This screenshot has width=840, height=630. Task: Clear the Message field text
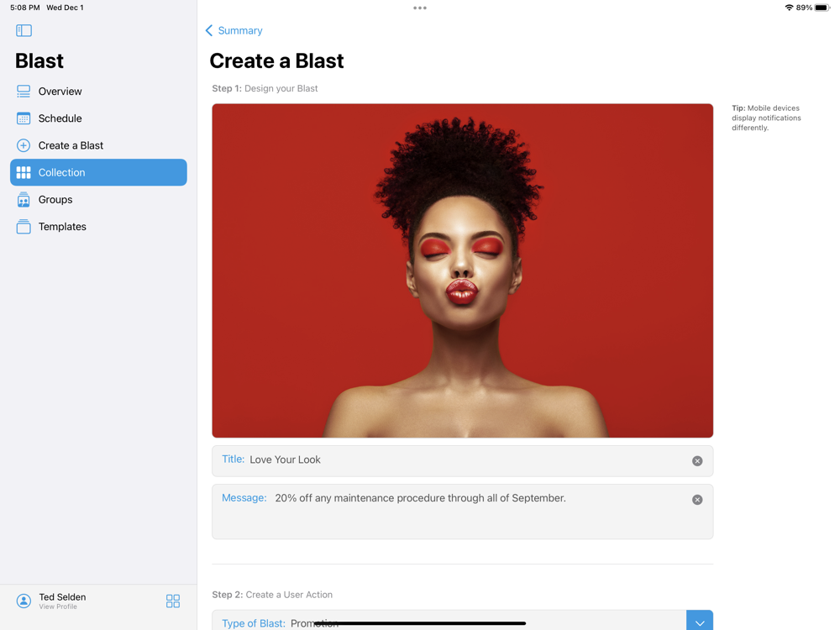tap(697, 499)
